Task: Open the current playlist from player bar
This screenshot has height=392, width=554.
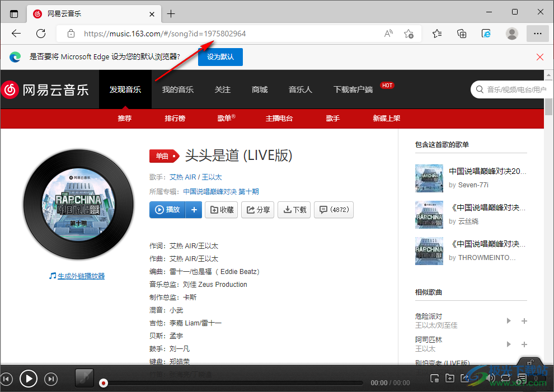Action: point(521,379)
